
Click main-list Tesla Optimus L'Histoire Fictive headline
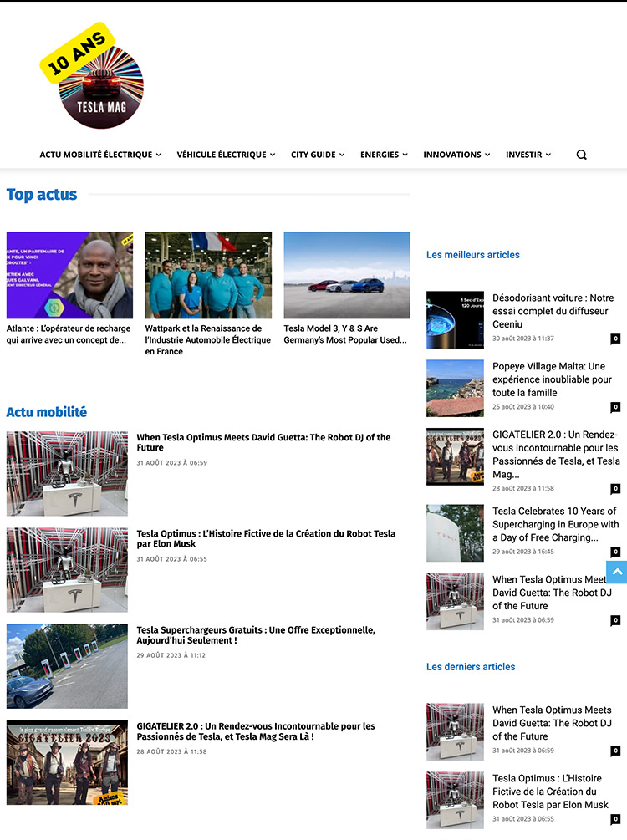[266, 538]
